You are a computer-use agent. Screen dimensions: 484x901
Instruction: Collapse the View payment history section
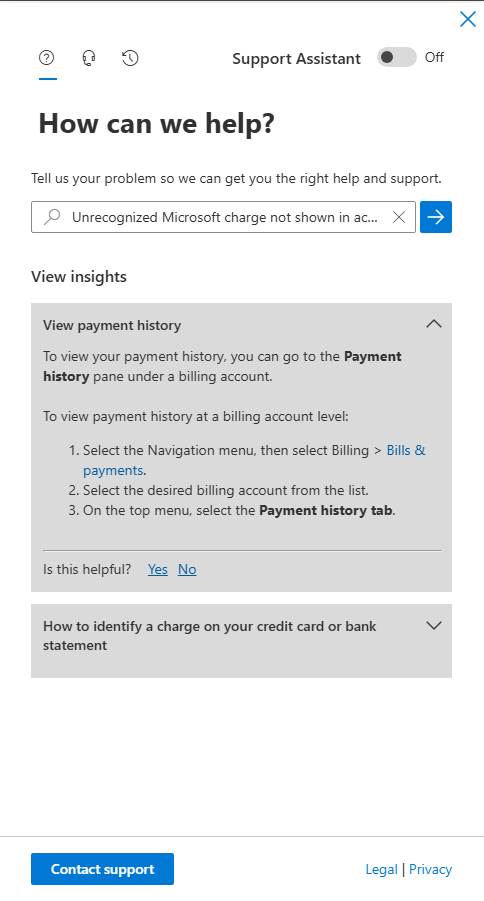[434, 324]
